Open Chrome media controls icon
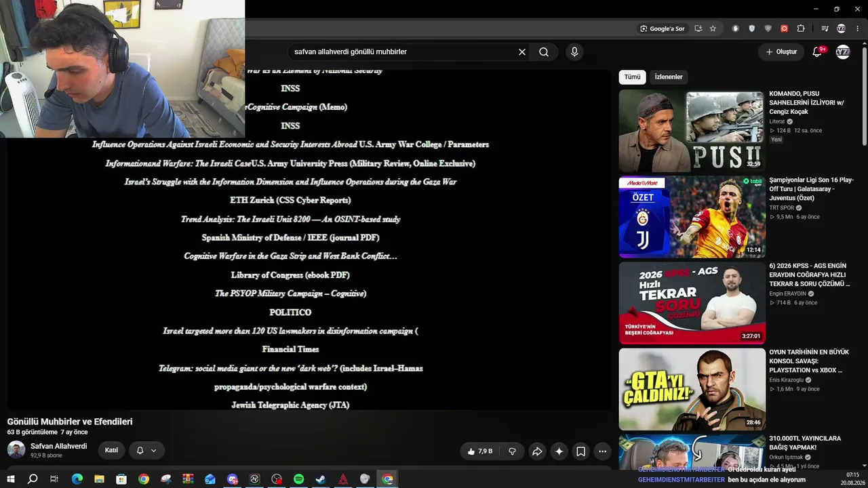This screenshot has height=488, width=868. click(x=825, y=28)
